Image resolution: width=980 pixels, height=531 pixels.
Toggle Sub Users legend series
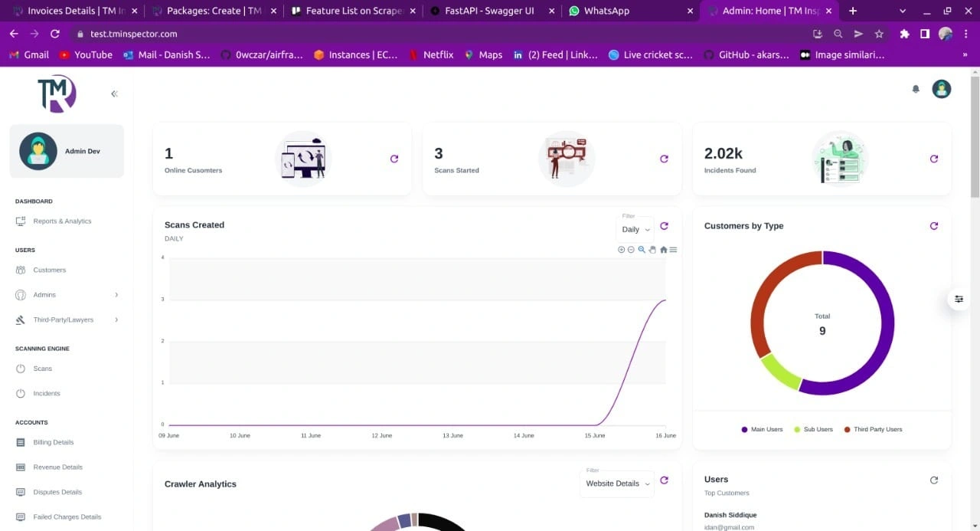click(813, 429)
